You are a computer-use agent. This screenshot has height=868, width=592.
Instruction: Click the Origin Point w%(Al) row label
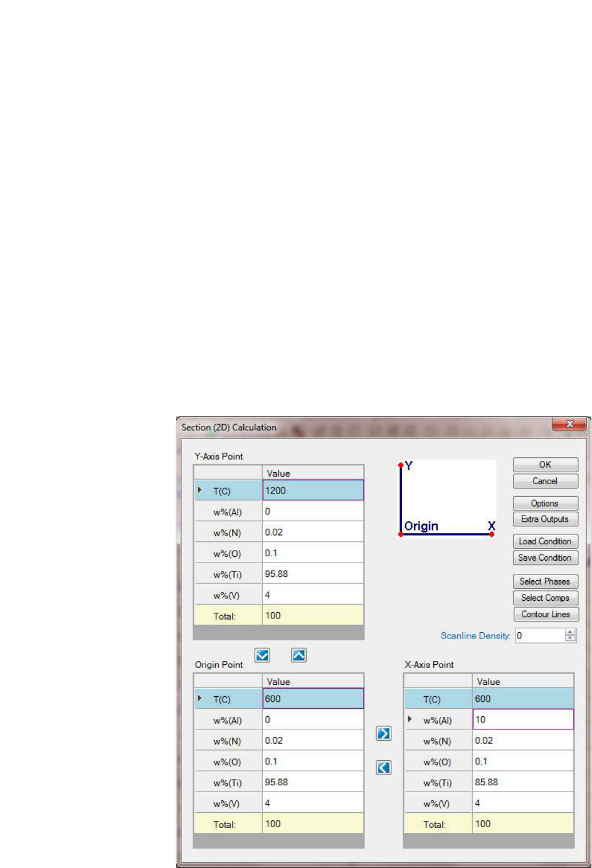point(228,720)
